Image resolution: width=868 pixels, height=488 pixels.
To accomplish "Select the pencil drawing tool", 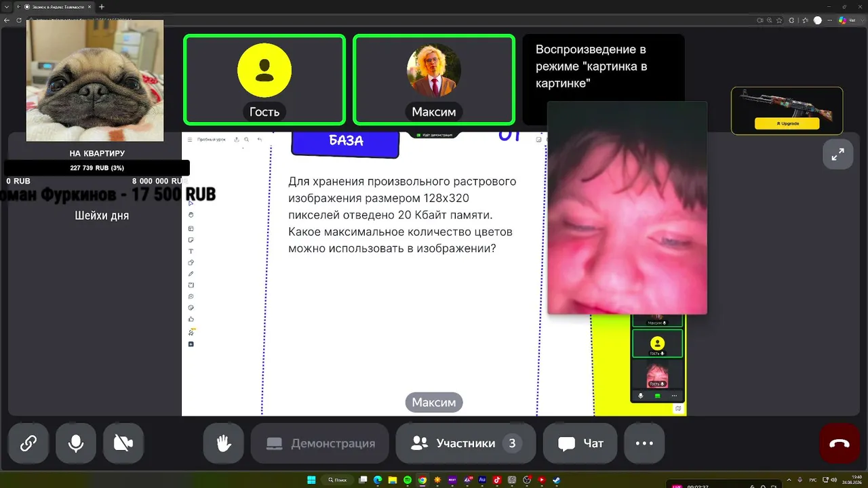I will [x=191, y=274].
